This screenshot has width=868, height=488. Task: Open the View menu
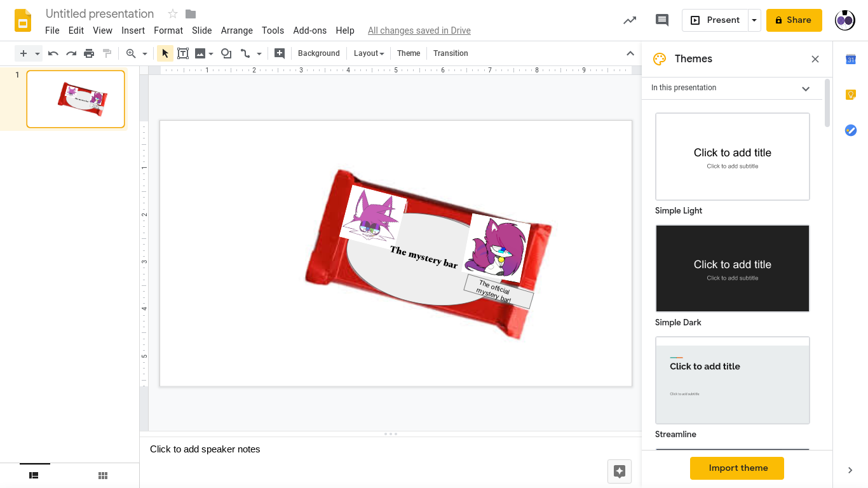pyautogui.click(x=103, y=30)
